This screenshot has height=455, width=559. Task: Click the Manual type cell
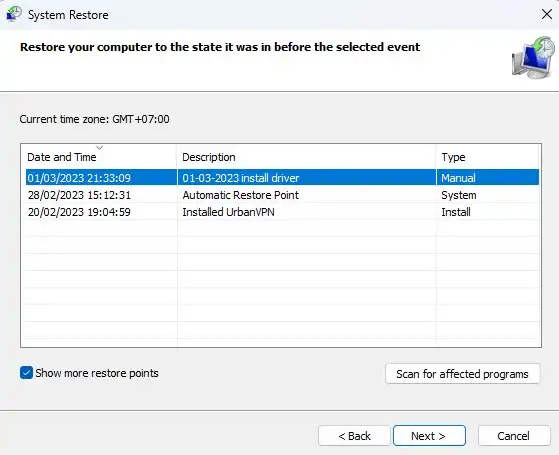[458, 178]
